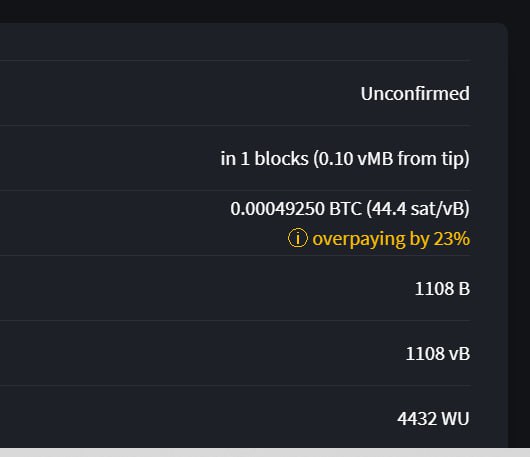Click the BTC unit label in fee
This screenshot has width=530, height=457.
tap(345, 209)
